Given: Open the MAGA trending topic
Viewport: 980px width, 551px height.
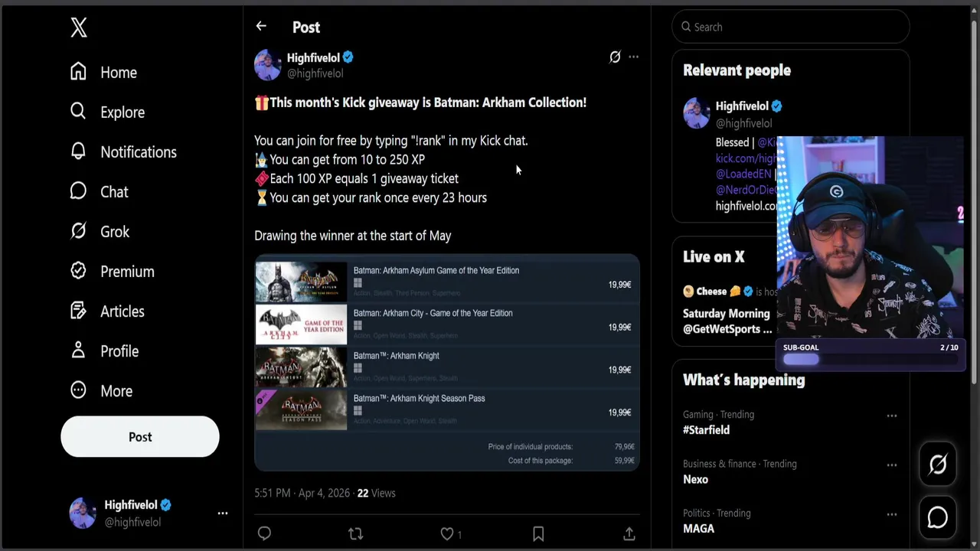Looking at the screenshot, I should [698, 528].
